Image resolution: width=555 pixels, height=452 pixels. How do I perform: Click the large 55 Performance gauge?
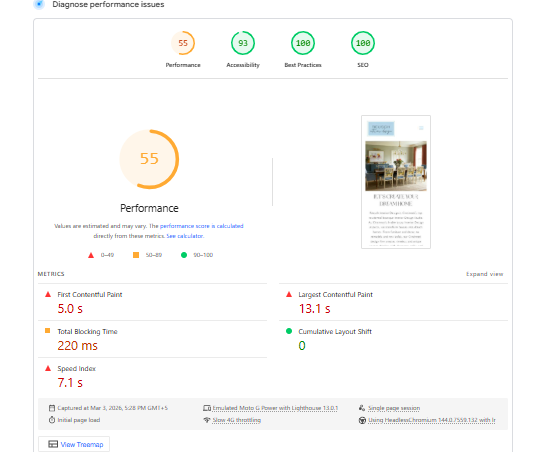pos(149,159)
